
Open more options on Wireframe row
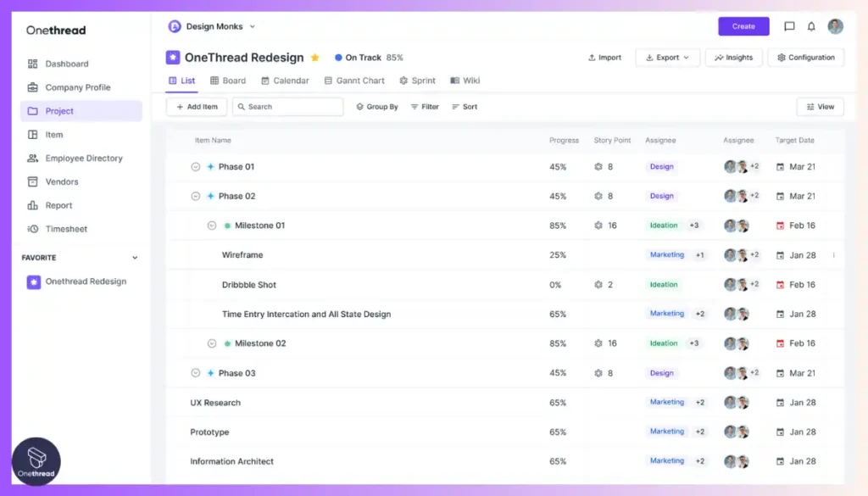pos(834,255)
